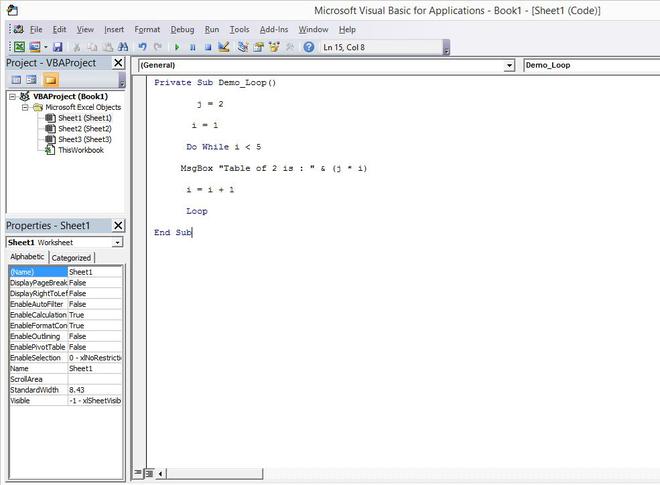This screenshot has width=660, height=485.
Task: Click Full Module View button at bottom
Action: coord(149,474)
